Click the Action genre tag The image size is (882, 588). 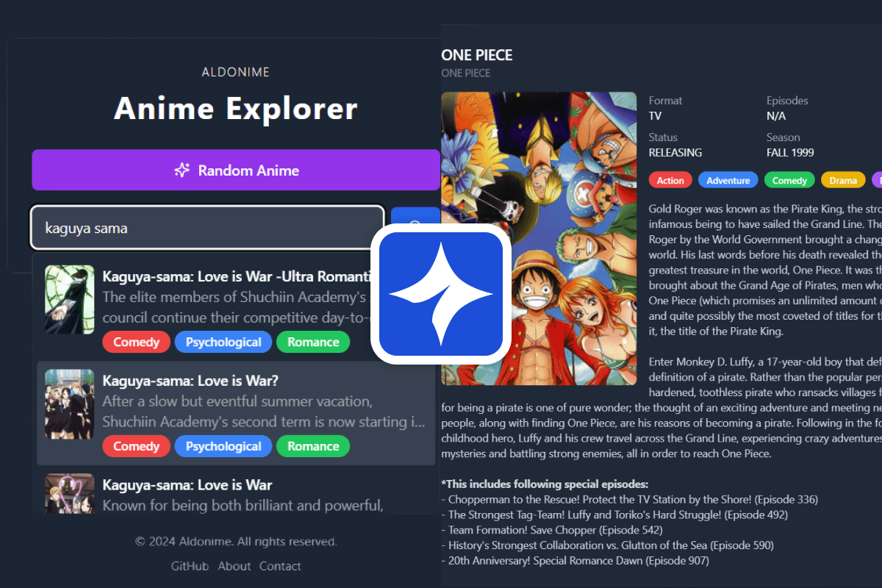click(x=670, y=180)
